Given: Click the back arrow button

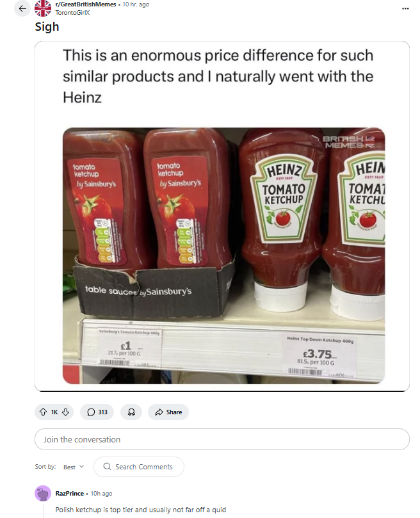Looking at the screenshot, I should point(23,8).
